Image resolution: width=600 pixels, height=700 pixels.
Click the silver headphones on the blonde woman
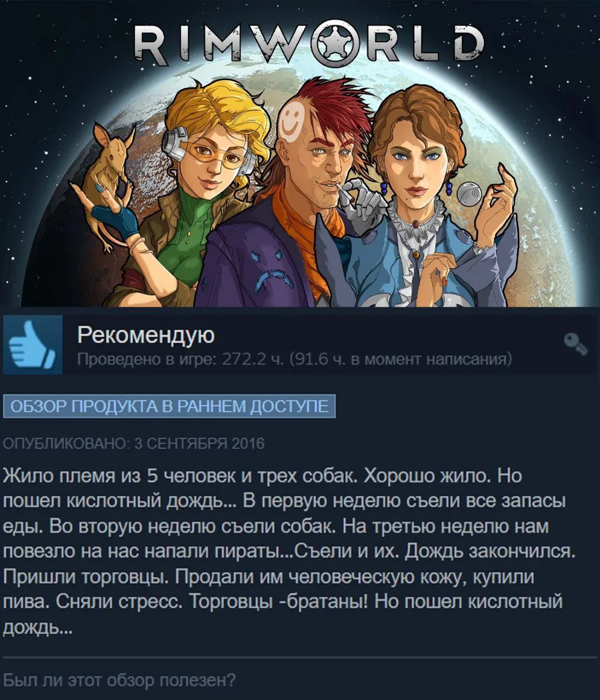pyautogui.click(x=175, y=144)
